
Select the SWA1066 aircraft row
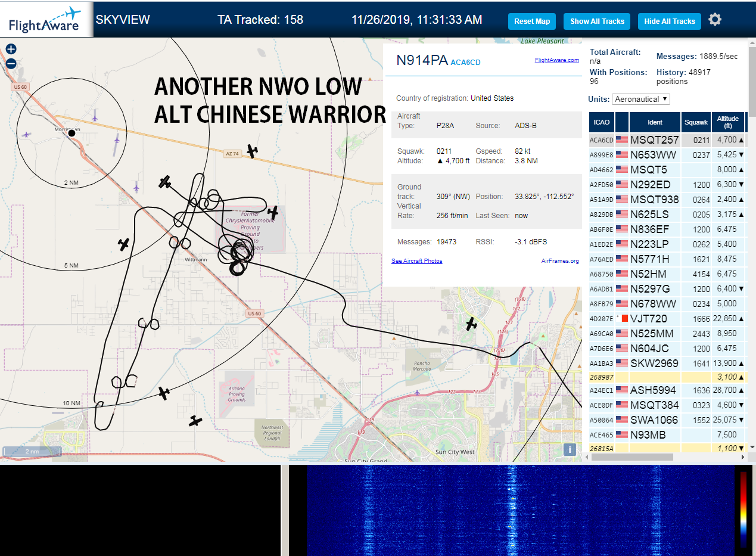click(667, 420)
